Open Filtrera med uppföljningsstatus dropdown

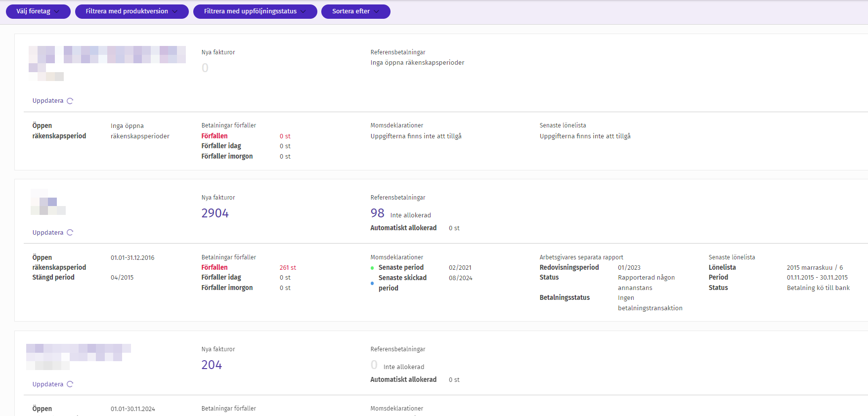pos(255,11)
